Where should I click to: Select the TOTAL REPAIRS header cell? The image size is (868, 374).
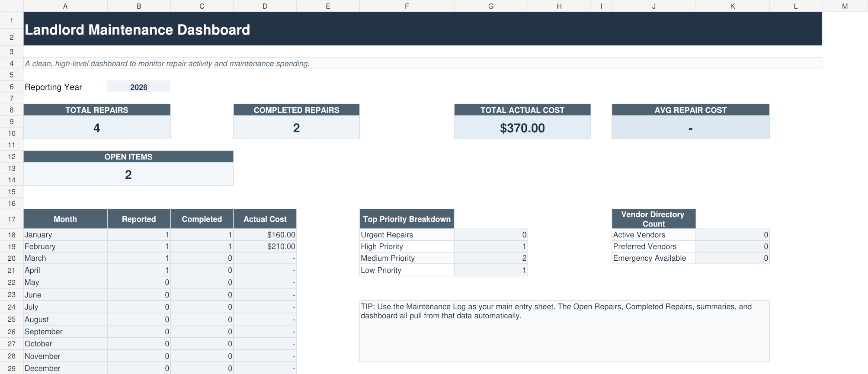(97, 110)
